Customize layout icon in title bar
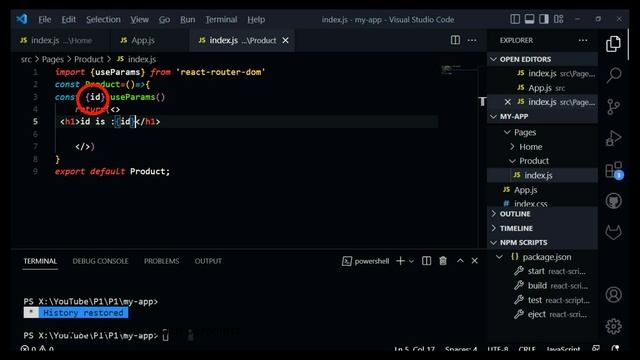This screenshot has width=640, height=360. point(558,19)
